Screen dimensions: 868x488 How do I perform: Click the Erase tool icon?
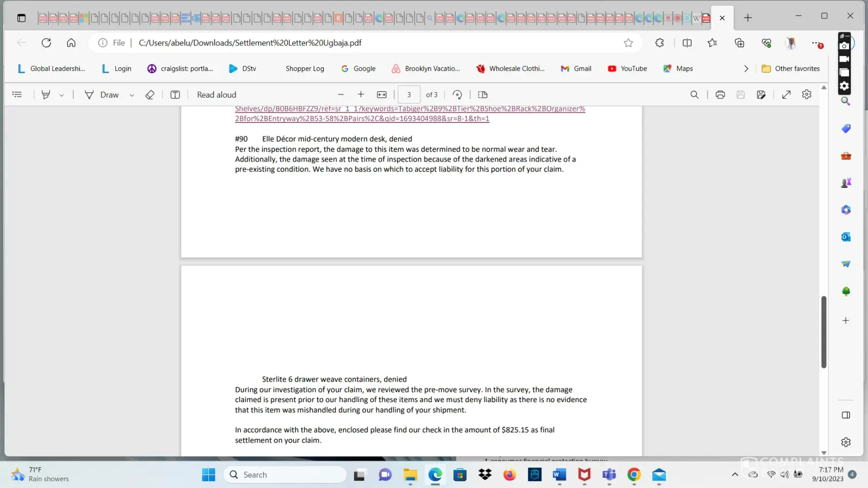coord(150,95)
